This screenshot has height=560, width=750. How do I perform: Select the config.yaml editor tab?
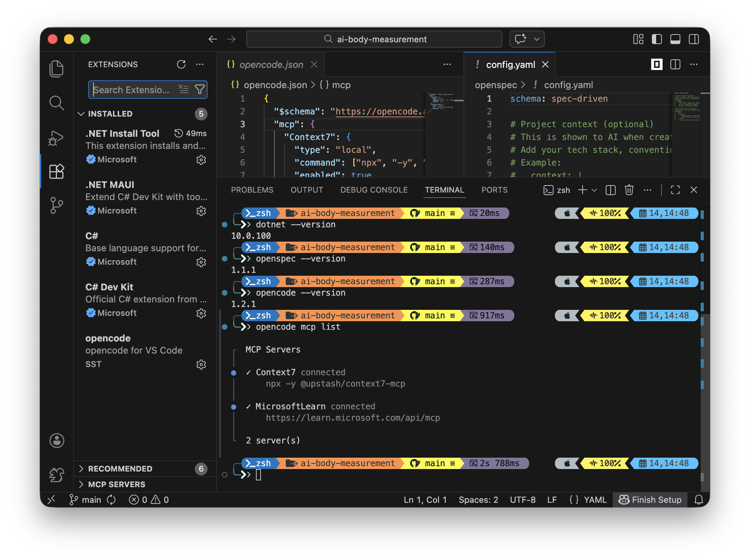click(x=511, y=64)
